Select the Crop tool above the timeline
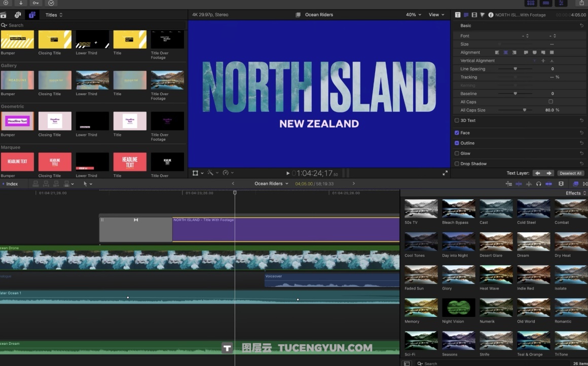 tap(195, 173)
